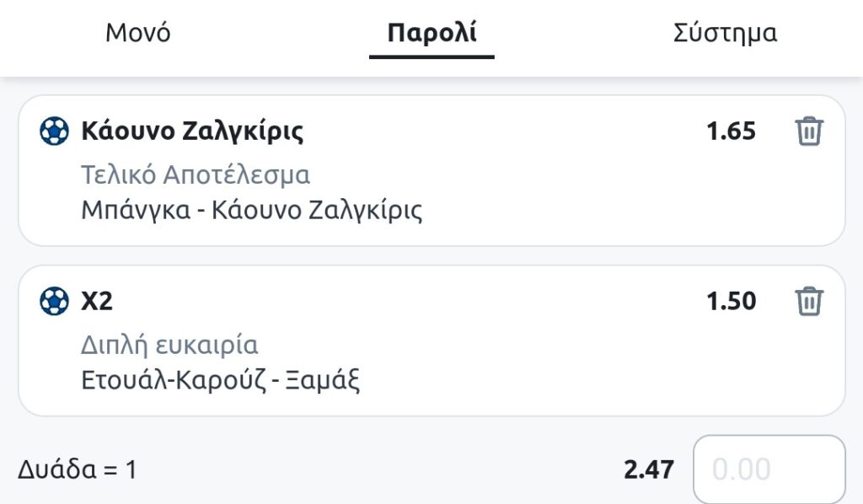
Task: Open the Σύστημα tab
Action: click(725, 34)
